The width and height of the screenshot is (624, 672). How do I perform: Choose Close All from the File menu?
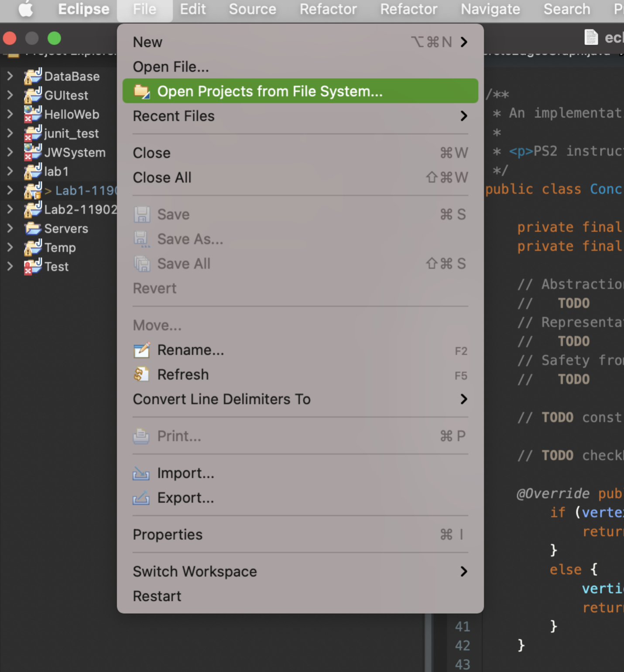click(x=300, y=178)
